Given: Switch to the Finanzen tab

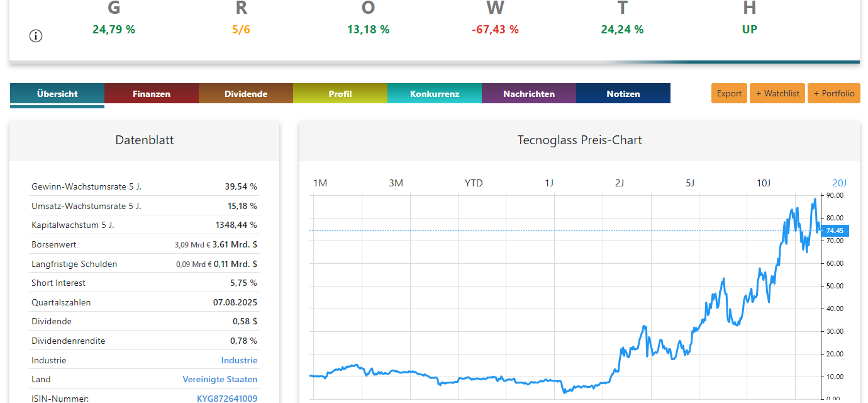Looking at the screenshot, I should 152,94.
